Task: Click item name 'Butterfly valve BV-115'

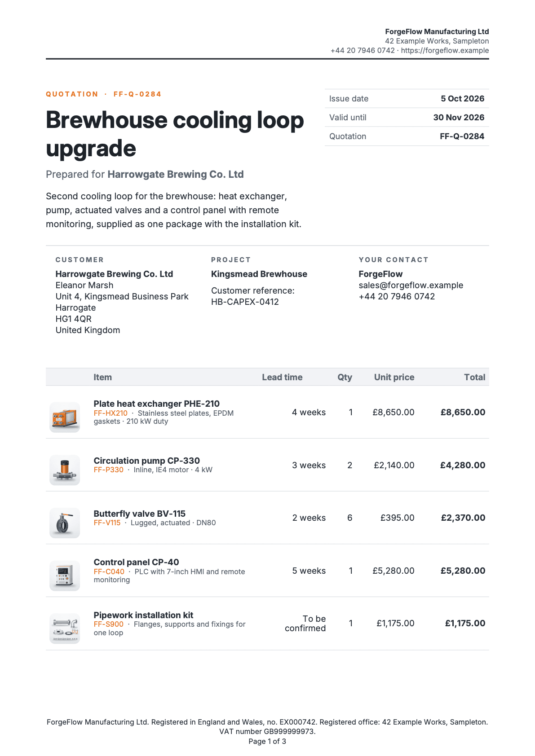Action: (x=139, y=514)
